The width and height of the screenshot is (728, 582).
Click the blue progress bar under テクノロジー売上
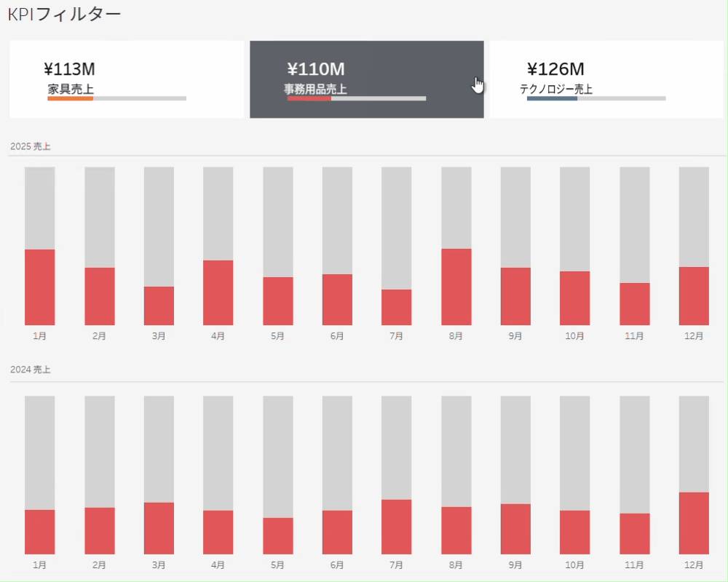552,98
